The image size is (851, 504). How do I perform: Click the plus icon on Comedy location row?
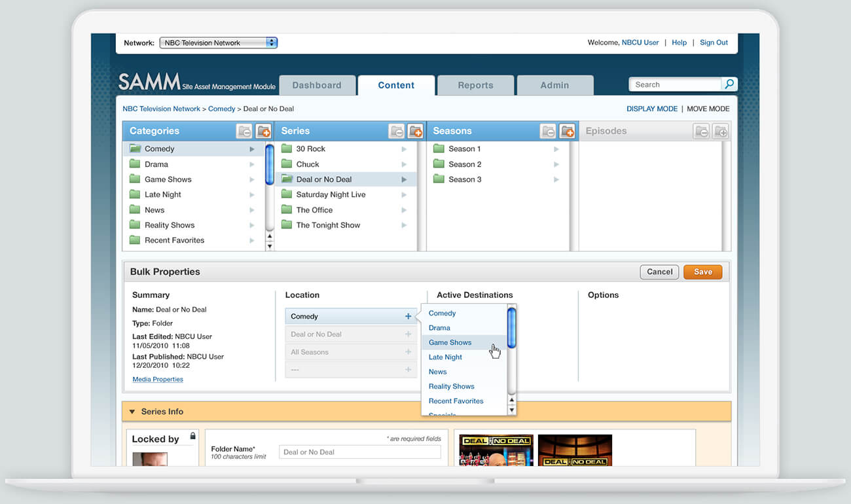pyautogui.click(x=408, y=317)
